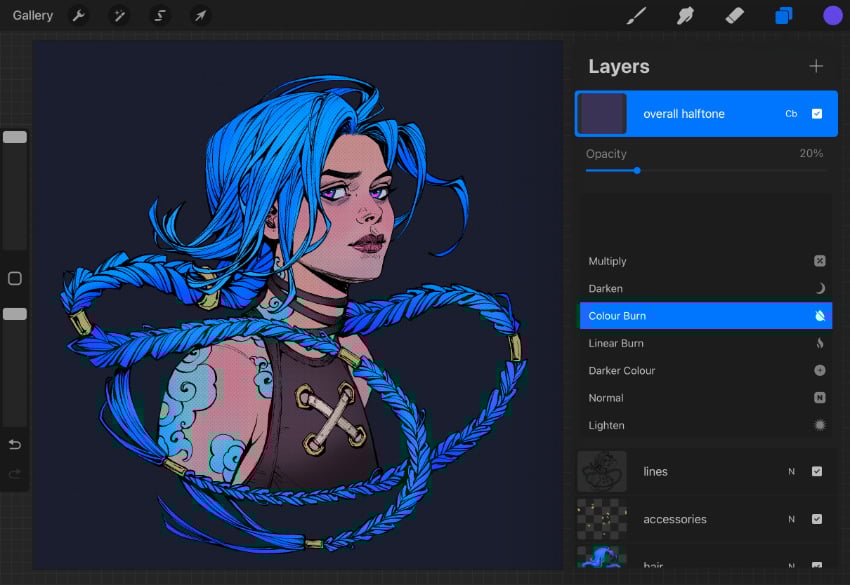
Task: Open blend mode N on accessories layer
Action: point(791,519)
